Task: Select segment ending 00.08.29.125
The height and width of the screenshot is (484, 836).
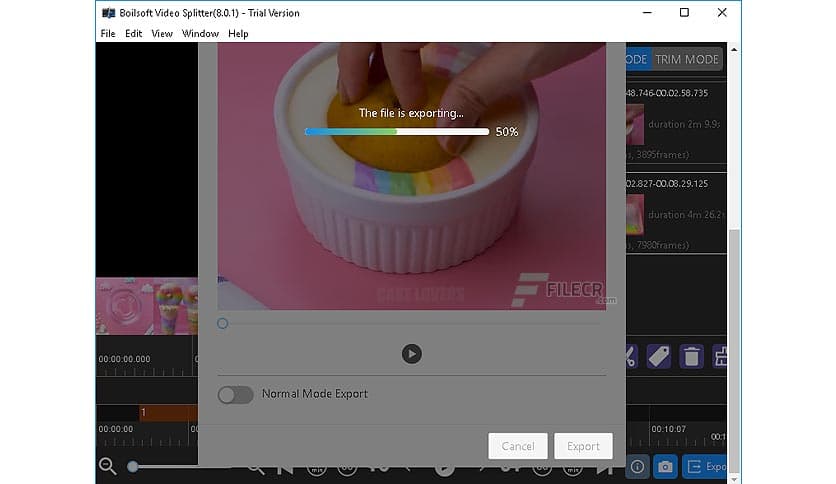Action: pos(676,213)
